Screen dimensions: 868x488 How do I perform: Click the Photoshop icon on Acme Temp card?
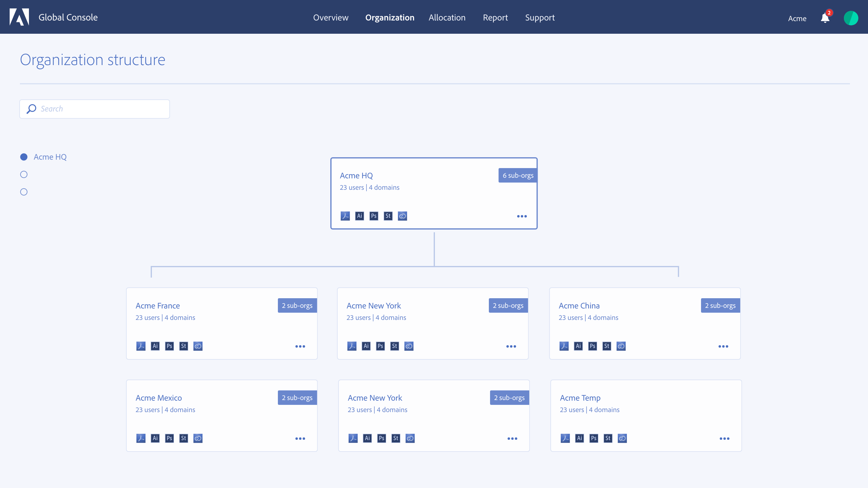594,438
